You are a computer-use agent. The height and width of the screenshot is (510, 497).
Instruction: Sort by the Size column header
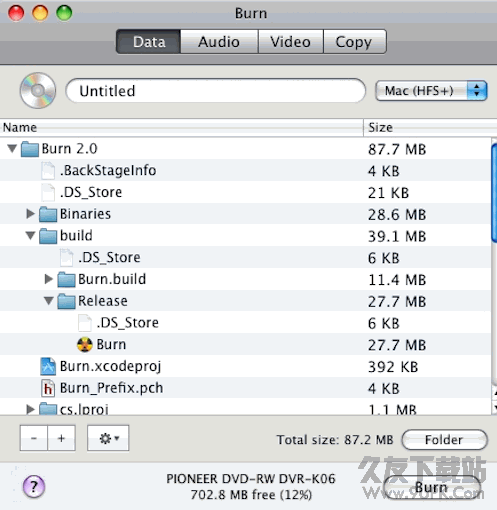point(430,127)
